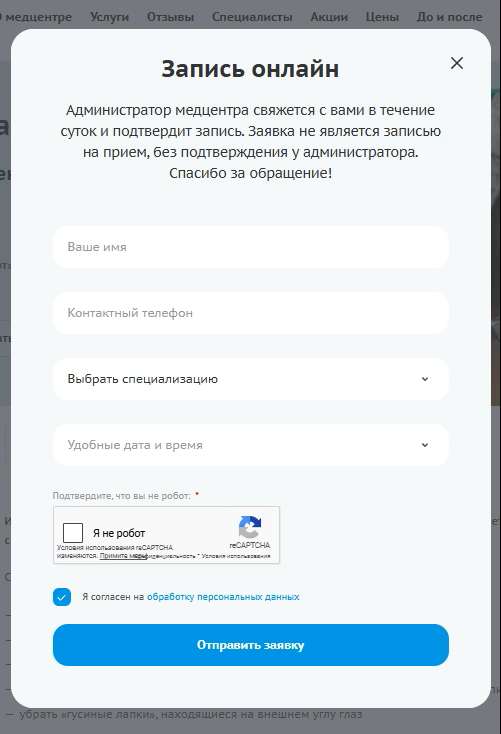Check the Я не робот reCAPTCHA box
501x734 pixels.
(x=73, y=533)
